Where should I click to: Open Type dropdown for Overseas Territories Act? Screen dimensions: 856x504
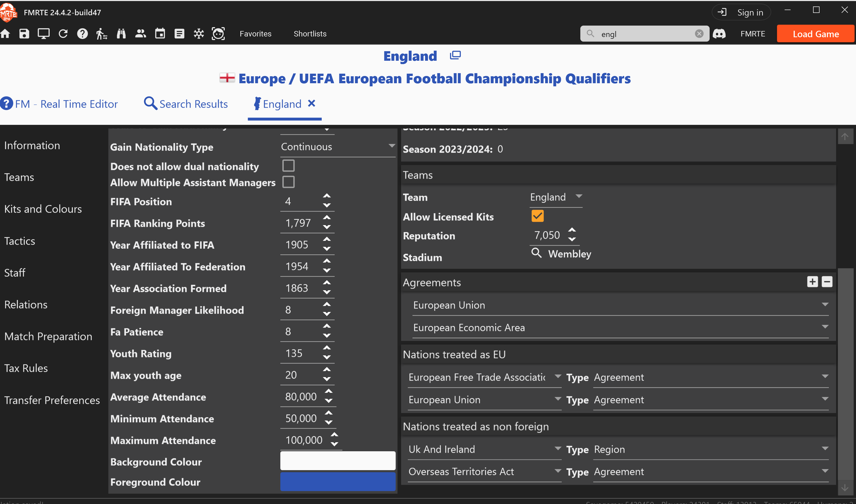pyautogui.click(x=711, y=471)
